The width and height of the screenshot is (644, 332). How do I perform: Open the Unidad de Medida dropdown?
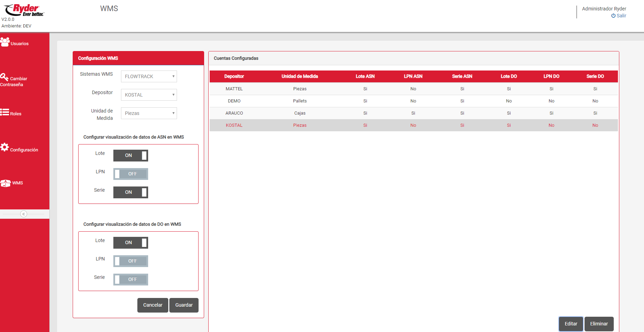[x=149, y=113]
